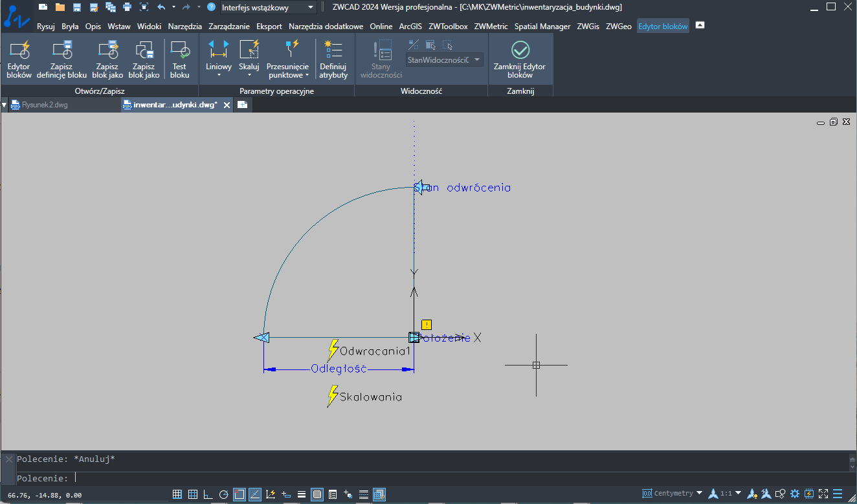Select the Odległość linear parameter label
The image size is (857, 504).
point(339,369)
